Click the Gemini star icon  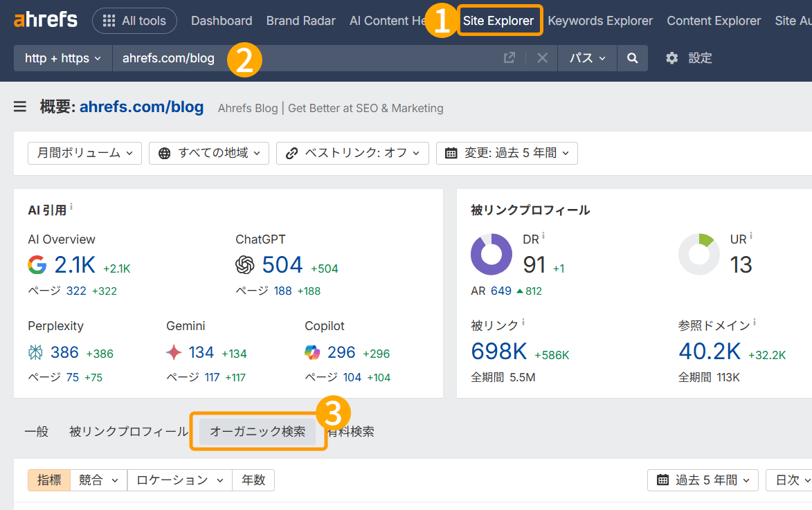174,352
